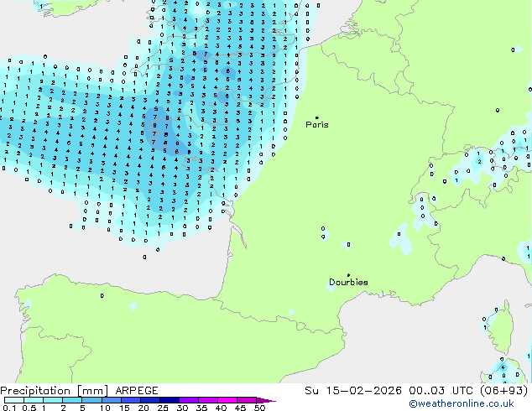
Task: Open the weatheronline.co.uk copyright link
Action: tap(462, 403)
